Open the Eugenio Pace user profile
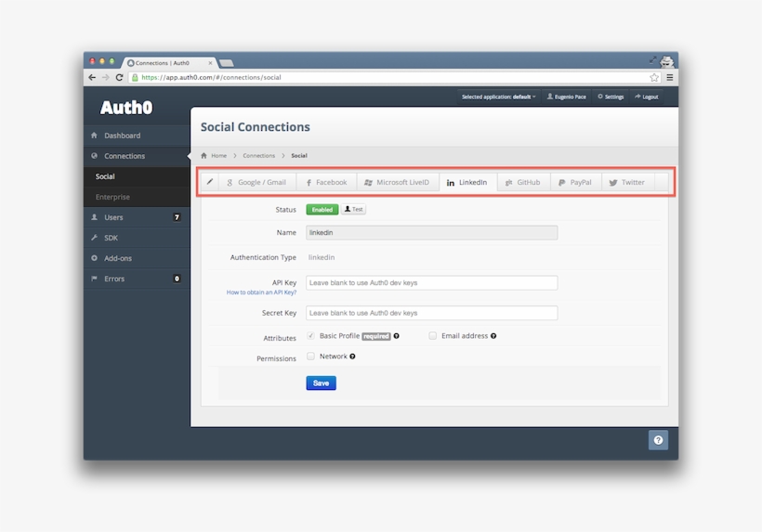This screenshot has width=762, height=532. pyautogui.click(x=567, y=97)
